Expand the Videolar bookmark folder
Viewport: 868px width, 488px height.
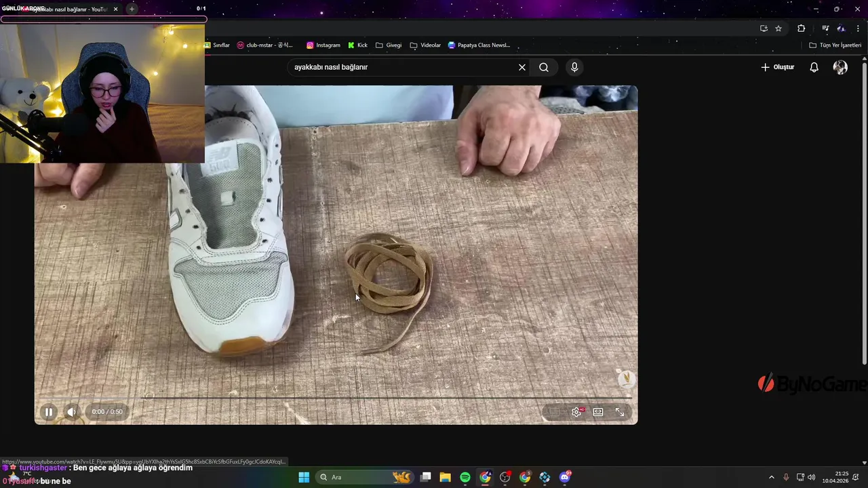pyautogui.click(x=425, y=45)
